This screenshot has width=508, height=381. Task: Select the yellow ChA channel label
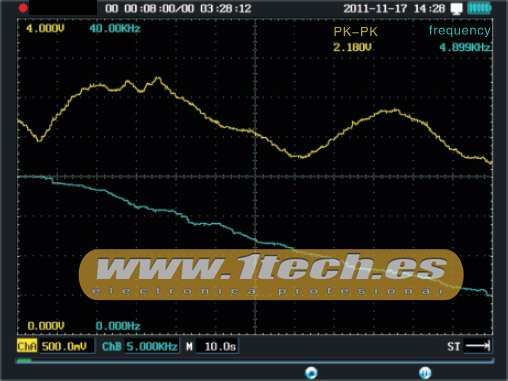tap(27, 346)
